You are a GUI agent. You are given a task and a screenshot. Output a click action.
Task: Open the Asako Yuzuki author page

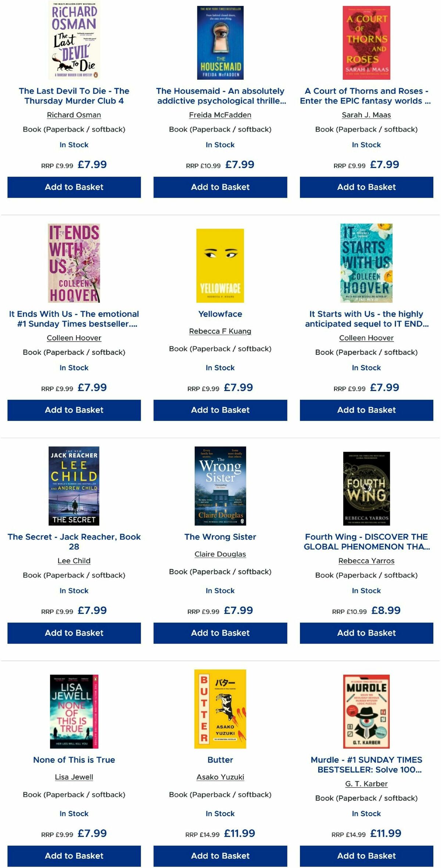tap(220, 777)
